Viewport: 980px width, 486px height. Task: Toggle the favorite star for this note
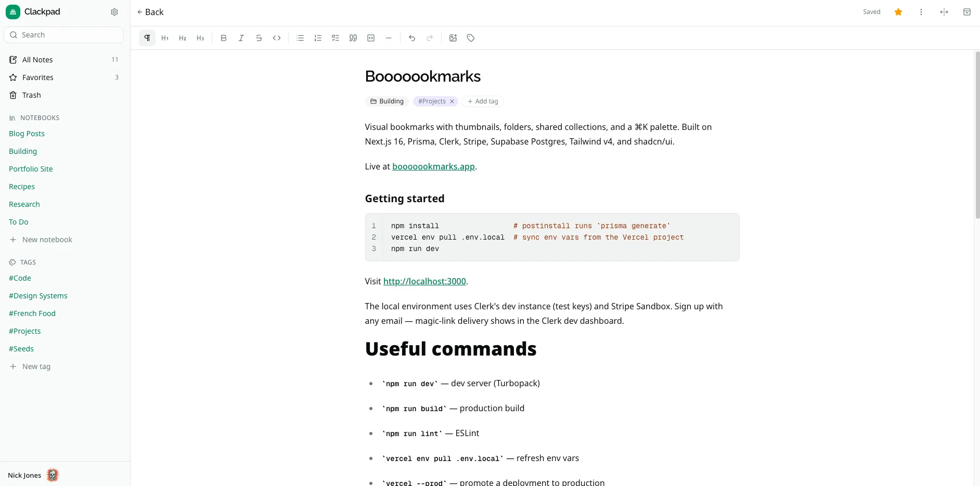point(898,12)
